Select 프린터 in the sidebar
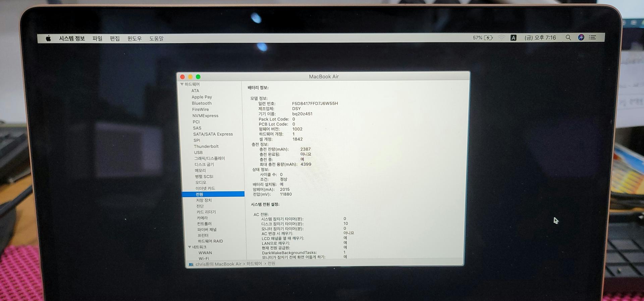Screen dimensions: 644x301 pyautogui.click(x=203, y=235)
